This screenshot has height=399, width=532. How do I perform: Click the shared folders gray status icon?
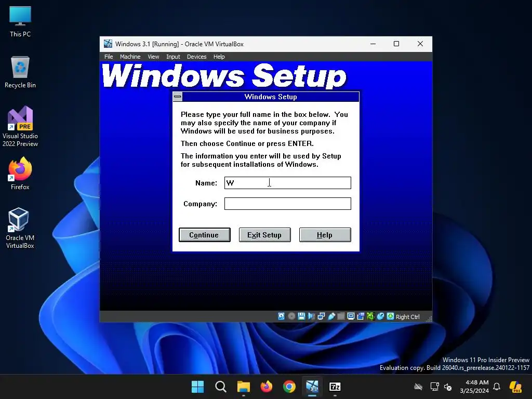point(341,316)
